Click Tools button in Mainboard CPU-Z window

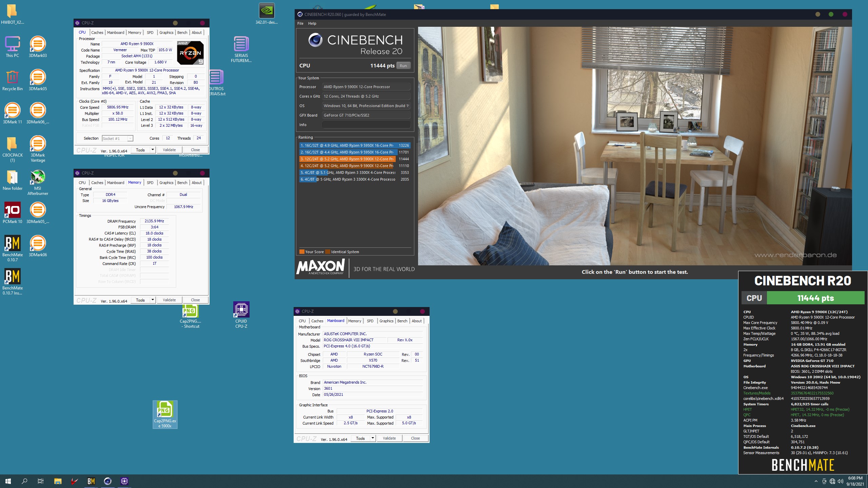point(360,438)
